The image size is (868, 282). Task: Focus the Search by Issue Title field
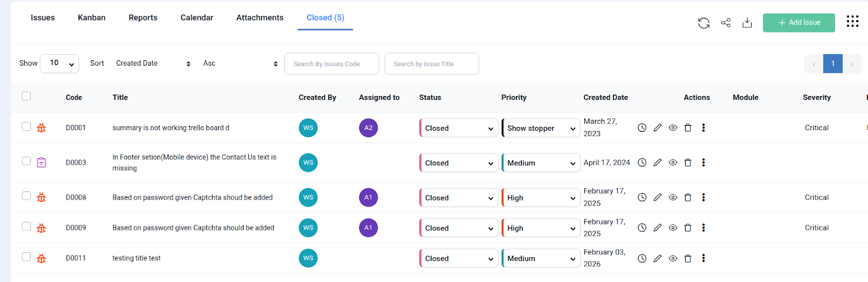432,63
